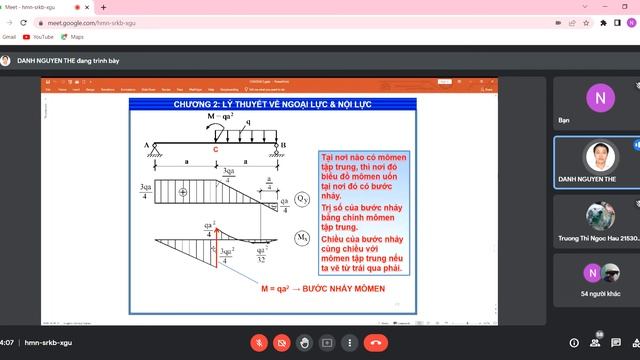
Task: Click slide title CHƯƠNG 2 heading
Action: [273, 104]
